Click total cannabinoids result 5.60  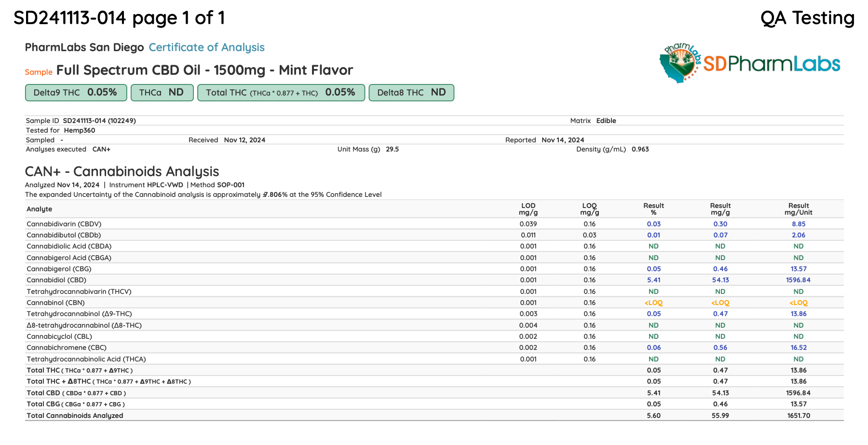point(654,416)
